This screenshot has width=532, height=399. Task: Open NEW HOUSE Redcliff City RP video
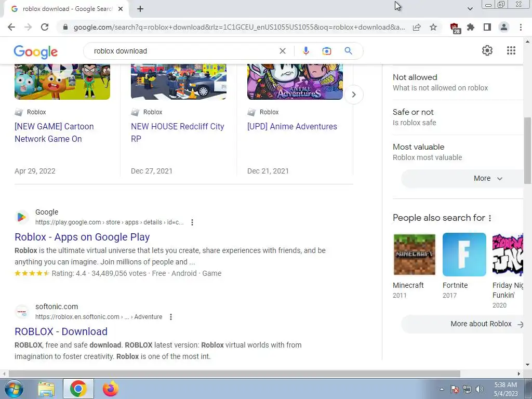(178, 132)
